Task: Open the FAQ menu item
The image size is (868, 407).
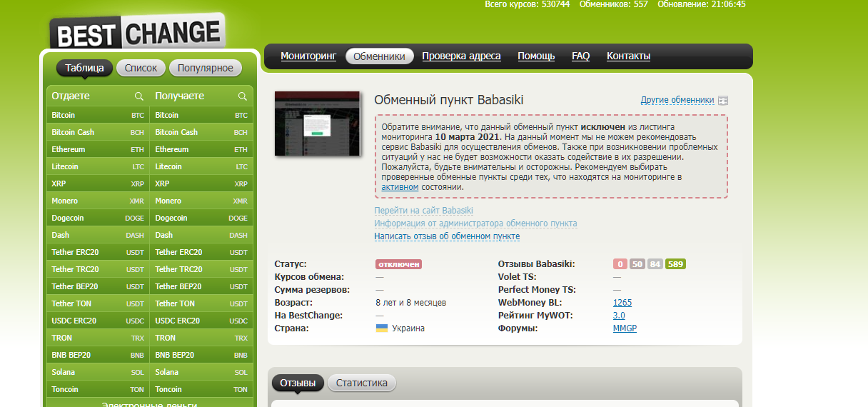Action: click(x=581, y=56)
